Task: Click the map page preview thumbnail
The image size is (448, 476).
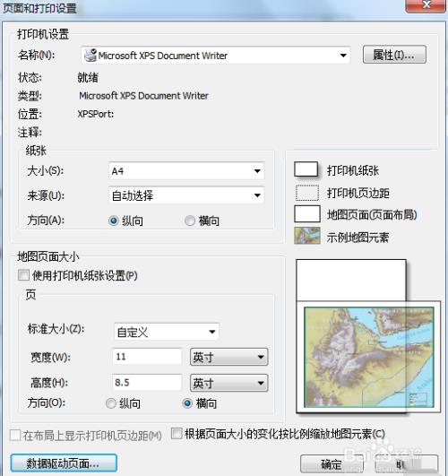Action: pyautogui.click(x=369, y=357)
